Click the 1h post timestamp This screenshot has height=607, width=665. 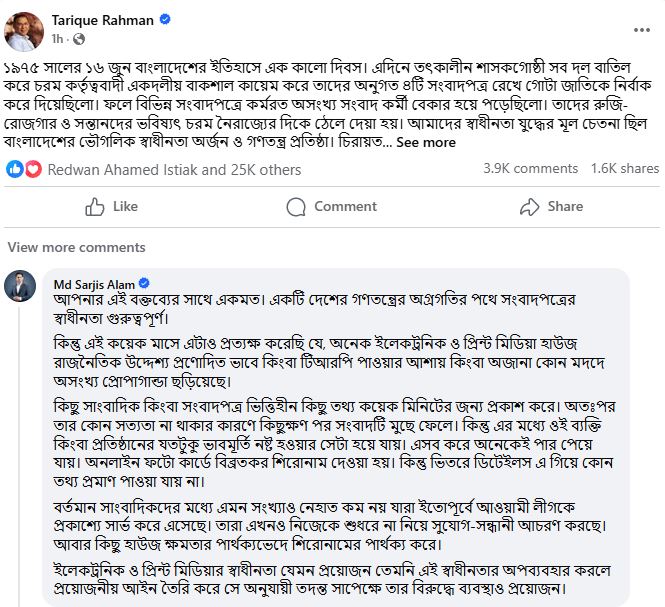pos(57,39)
